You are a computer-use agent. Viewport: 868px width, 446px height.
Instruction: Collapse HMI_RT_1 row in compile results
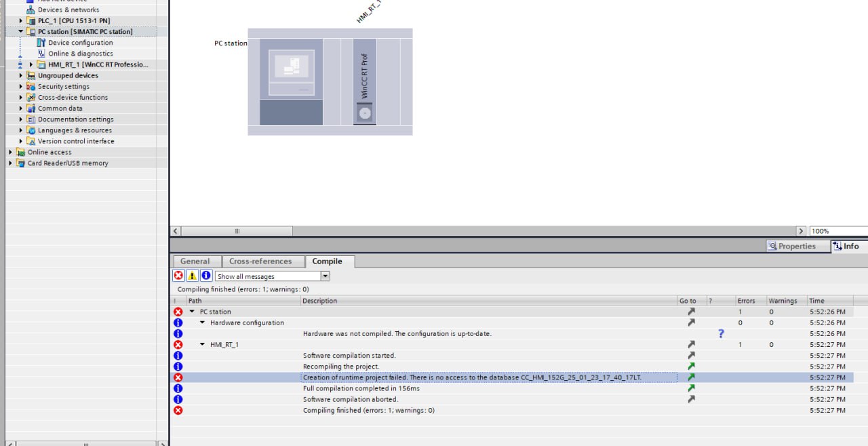pyautogui.click(x=203, y=344)
